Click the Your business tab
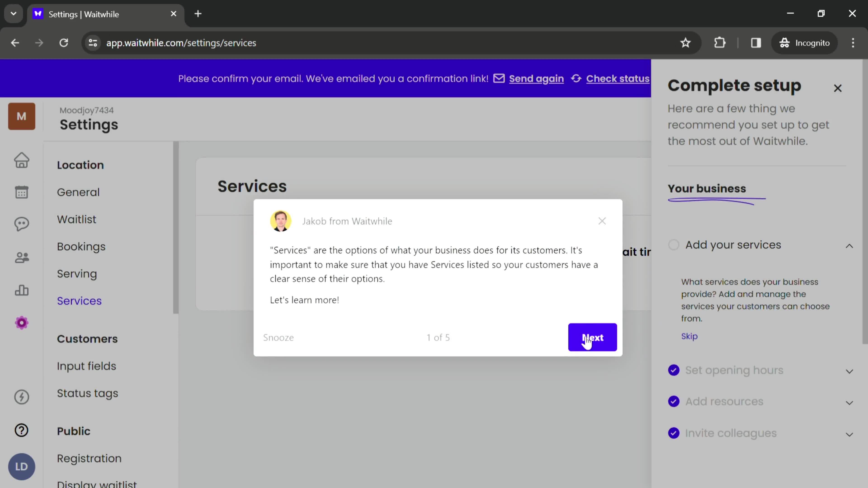Screen dimensions: 868x488 pos(707,189)
